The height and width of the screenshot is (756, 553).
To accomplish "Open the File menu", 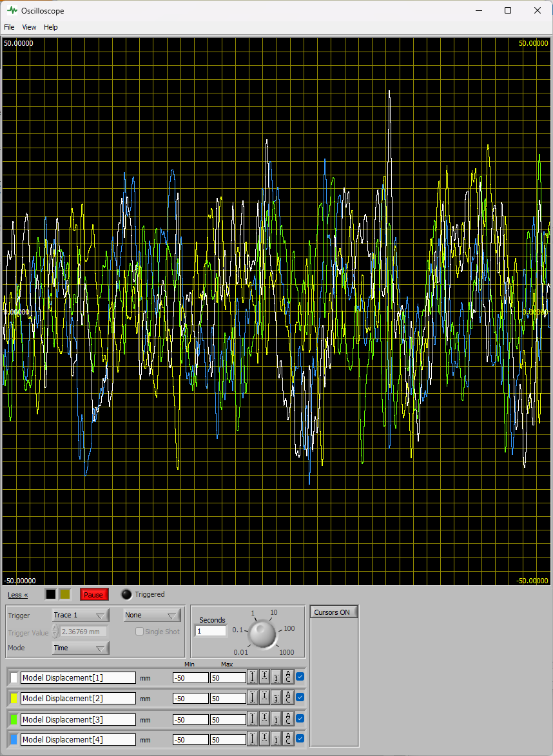I will 9,27.
